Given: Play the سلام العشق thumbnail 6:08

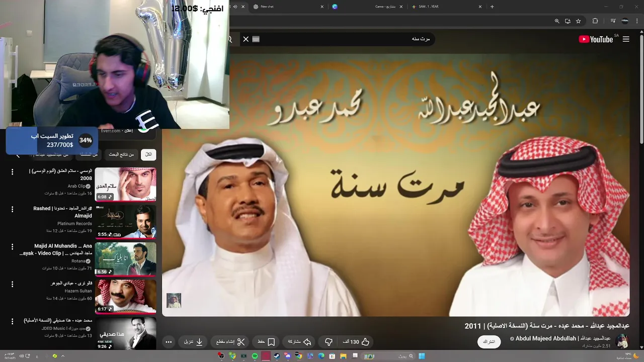Looking at the screenshot, I should click(125, 185).
